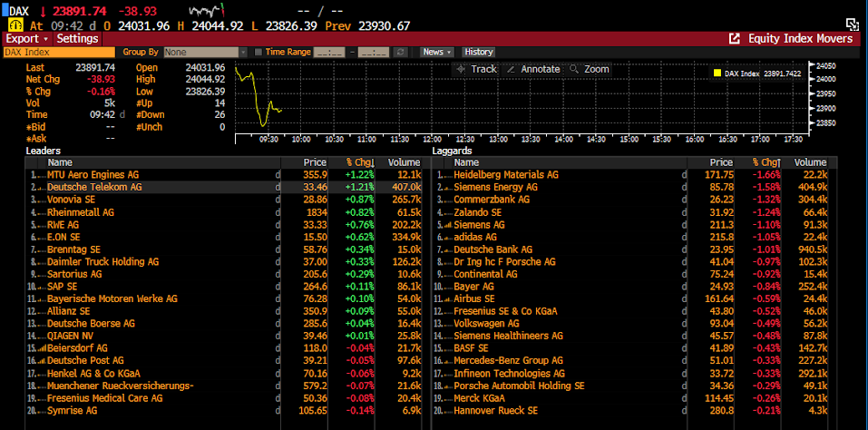The image size is (868, 430).
Task: Click the Leaders % Chg sort arrow
Action: point(372,162)
